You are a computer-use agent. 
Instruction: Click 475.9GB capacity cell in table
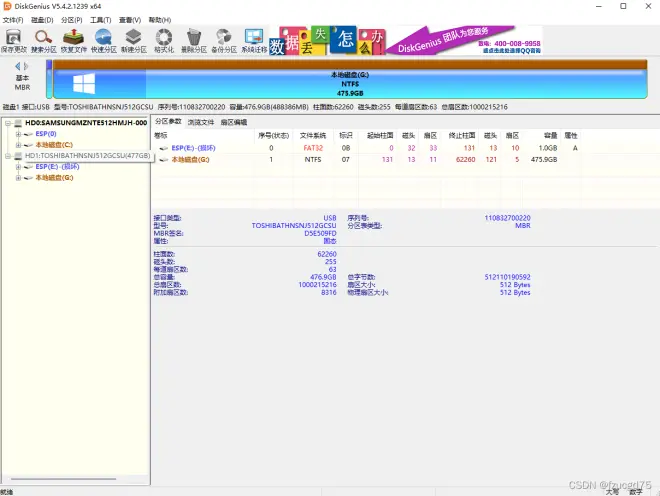click(544, 160)
